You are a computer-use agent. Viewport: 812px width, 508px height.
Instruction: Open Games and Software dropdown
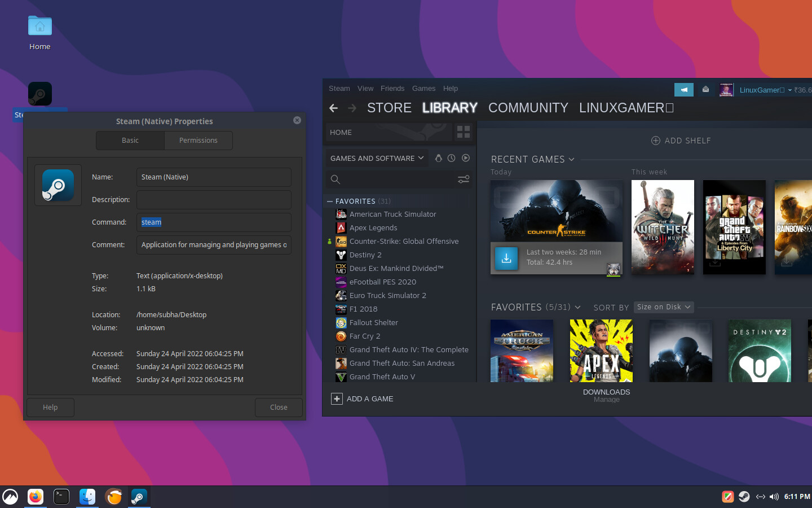tap(377, 158)
